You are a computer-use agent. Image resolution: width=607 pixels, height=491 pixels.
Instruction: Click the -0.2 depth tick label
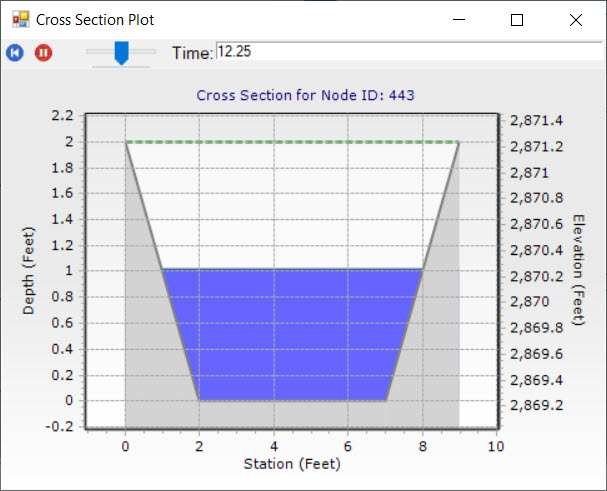(60, 426)
